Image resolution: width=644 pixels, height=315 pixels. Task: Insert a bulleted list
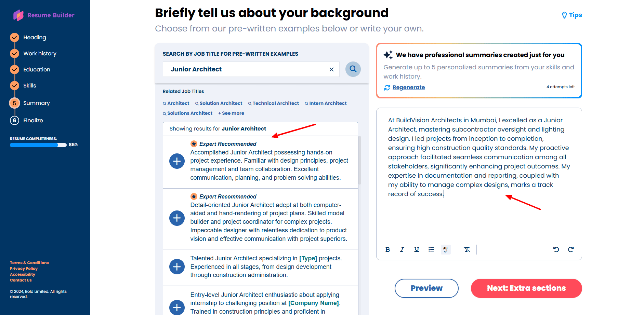point(431,249)
